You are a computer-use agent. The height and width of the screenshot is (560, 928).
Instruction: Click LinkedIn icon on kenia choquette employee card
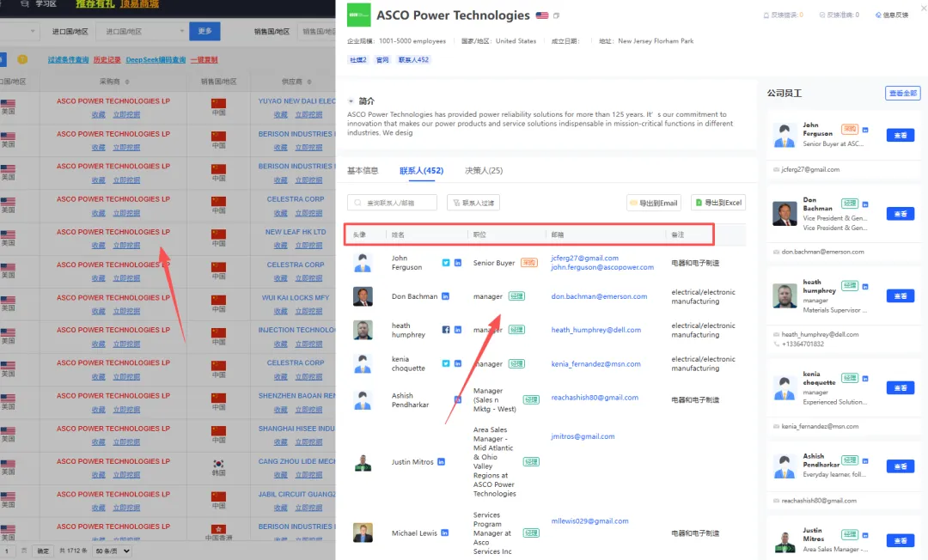click(865, 379)
